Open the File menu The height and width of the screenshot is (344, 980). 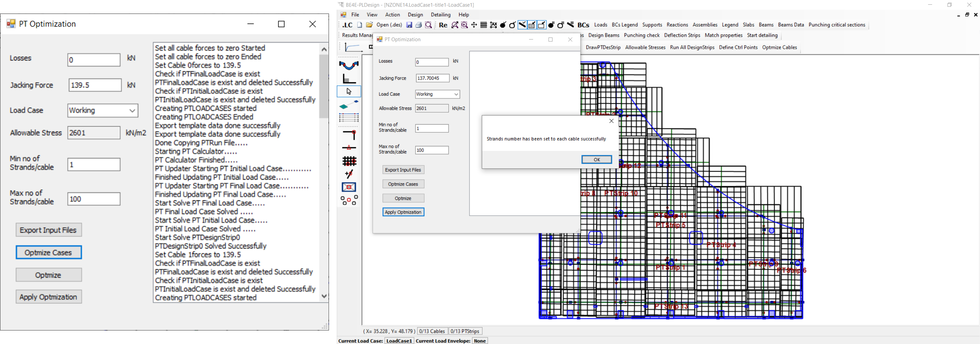tap(355, 15)
